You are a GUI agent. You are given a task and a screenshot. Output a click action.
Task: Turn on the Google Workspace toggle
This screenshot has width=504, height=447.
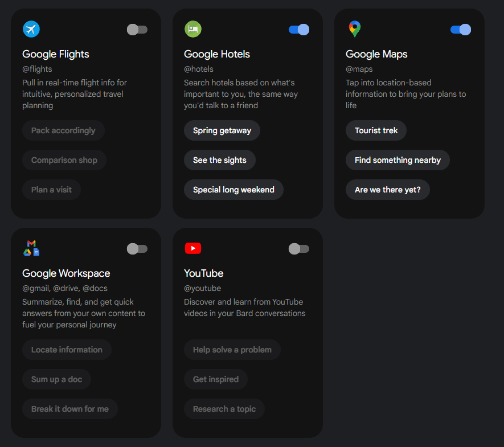[137, 249]
